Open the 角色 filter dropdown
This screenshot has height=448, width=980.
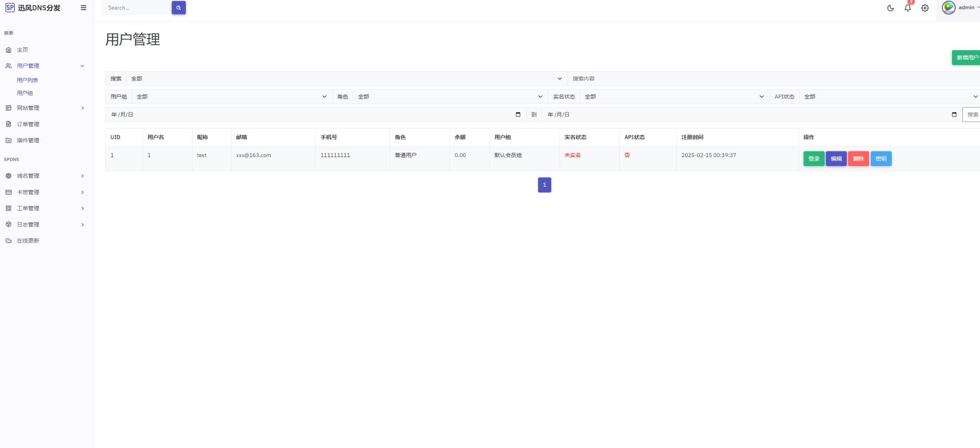click(450, 97)
